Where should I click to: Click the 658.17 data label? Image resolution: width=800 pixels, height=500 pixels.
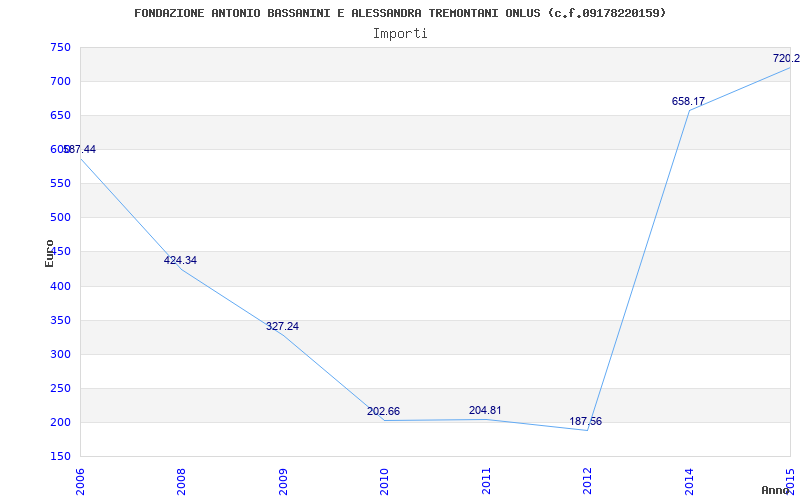(x=688, y=101)
